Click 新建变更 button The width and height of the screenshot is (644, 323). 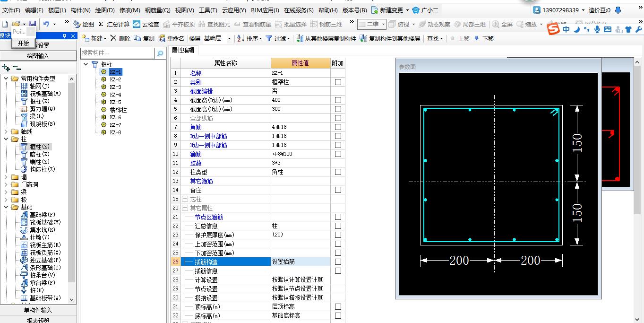click(x=388, y=10)
